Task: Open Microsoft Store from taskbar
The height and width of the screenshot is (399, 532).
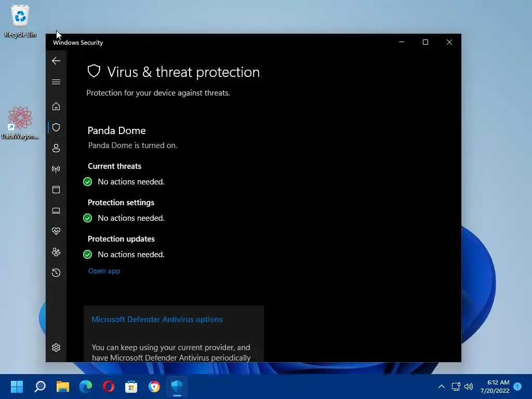Action: [131, 387]
